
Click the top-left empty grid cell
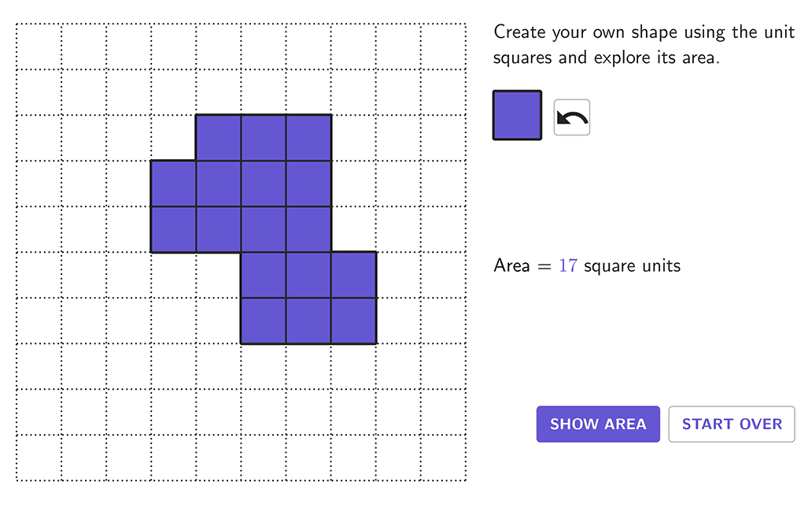(x=39, y=47)
